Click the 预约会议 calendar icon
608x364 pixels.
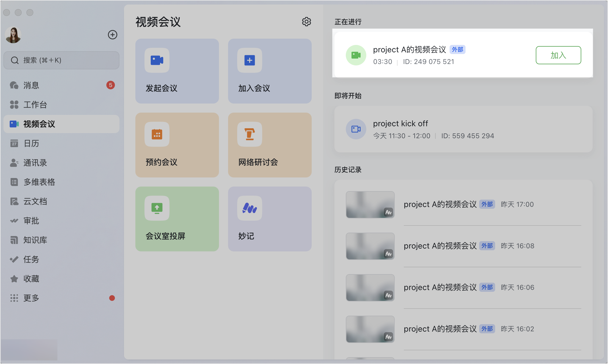pyautogui.click(x=157, y=134)
